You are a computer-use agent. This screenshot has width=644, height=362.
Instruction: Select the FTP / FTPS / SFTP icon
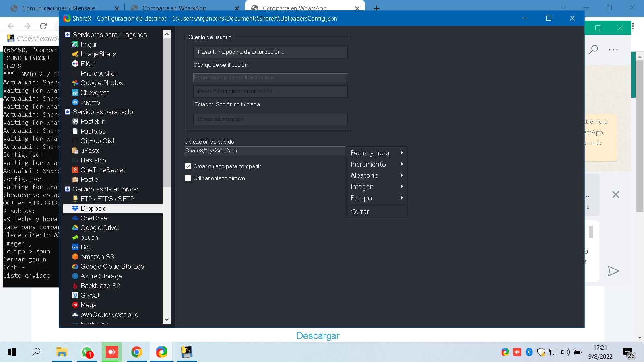point(75,199)
